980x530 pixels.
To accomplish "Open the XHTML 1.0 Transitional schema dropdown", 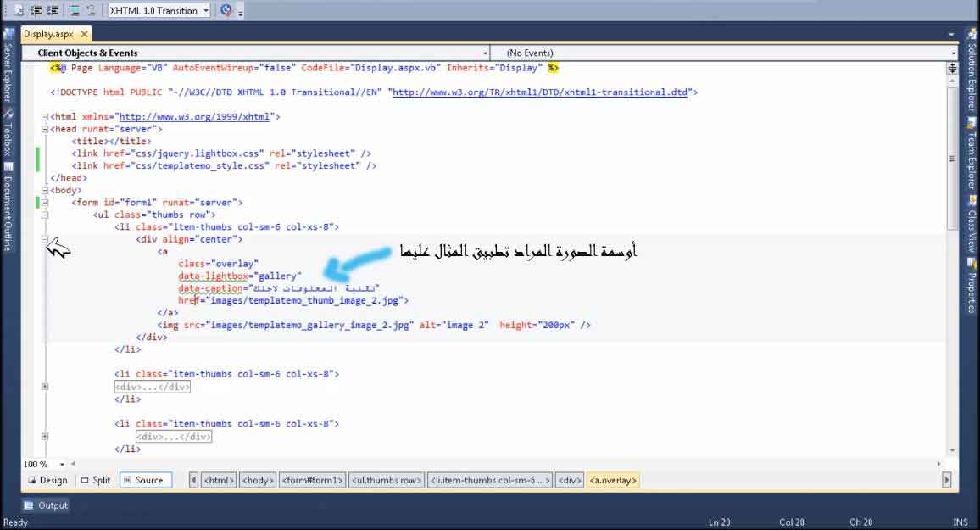I will 160,10.
